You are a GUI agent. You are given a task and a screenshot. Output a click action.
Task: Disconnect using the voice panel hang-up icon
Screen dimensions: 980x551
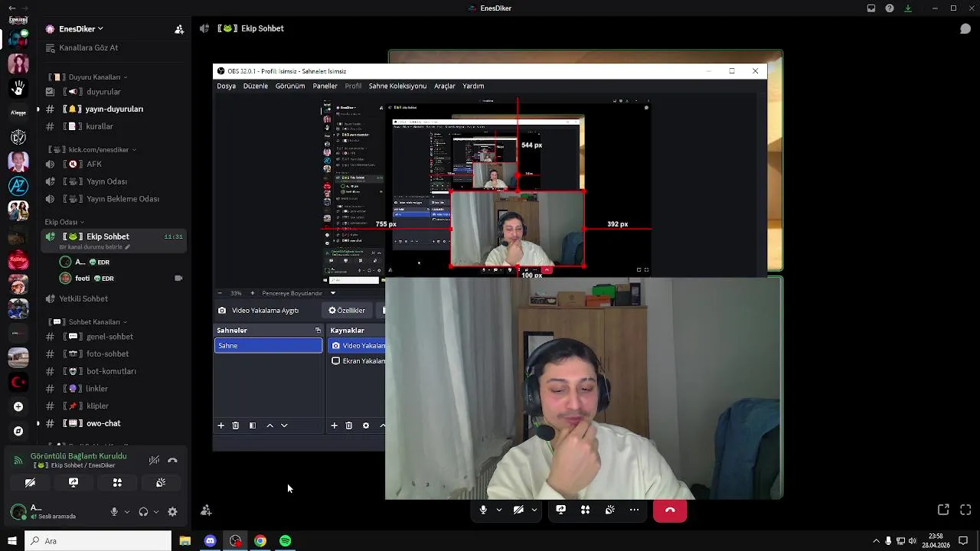pos(172,460)
